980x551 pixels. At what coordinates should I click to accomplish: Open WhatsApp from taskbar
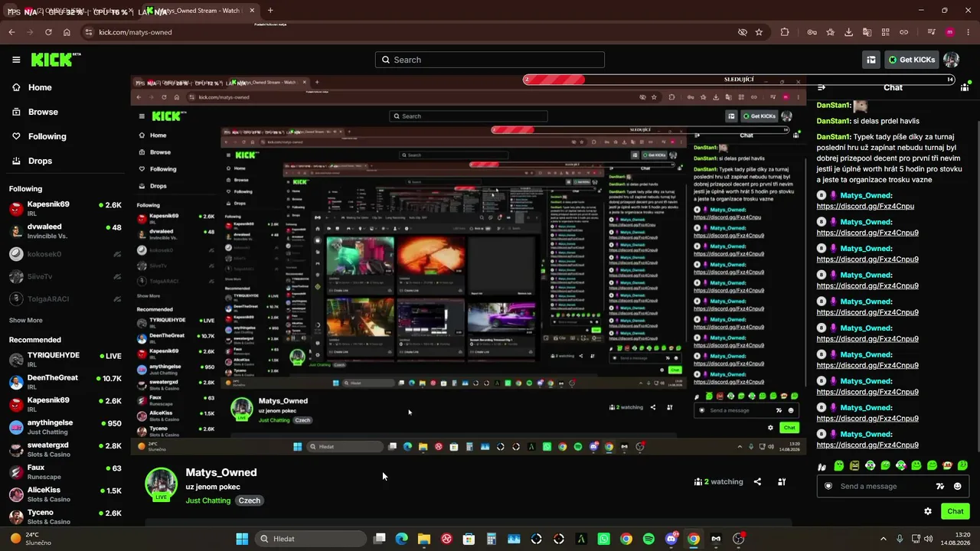coord(604,539)
